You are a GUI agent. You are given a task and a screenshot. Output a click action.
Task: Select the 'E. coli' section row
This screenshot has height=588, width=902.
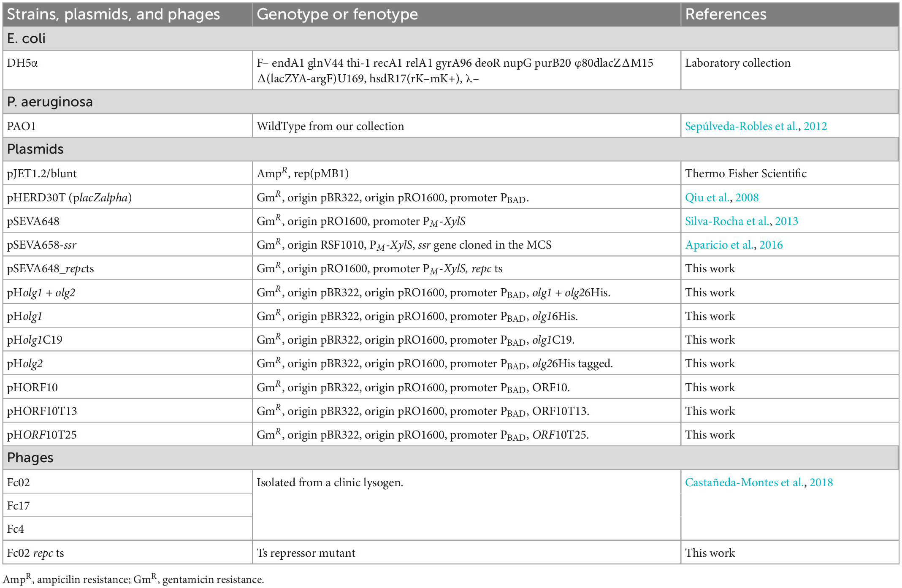click(450, 38)
